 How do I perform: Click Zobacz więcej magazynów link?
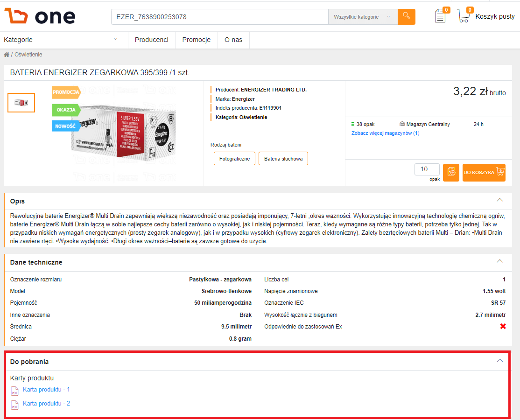[x=386, y=133]
